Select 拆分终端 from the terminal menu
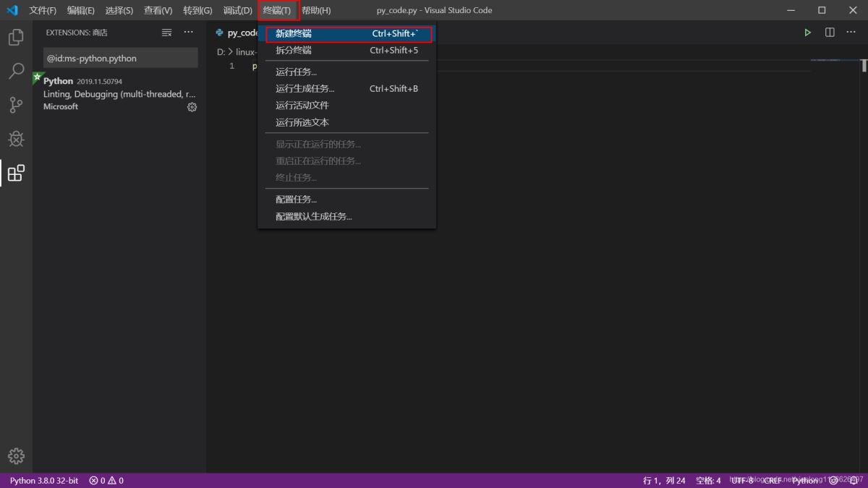This screenshot has width=868, height=488. [292, 50]
